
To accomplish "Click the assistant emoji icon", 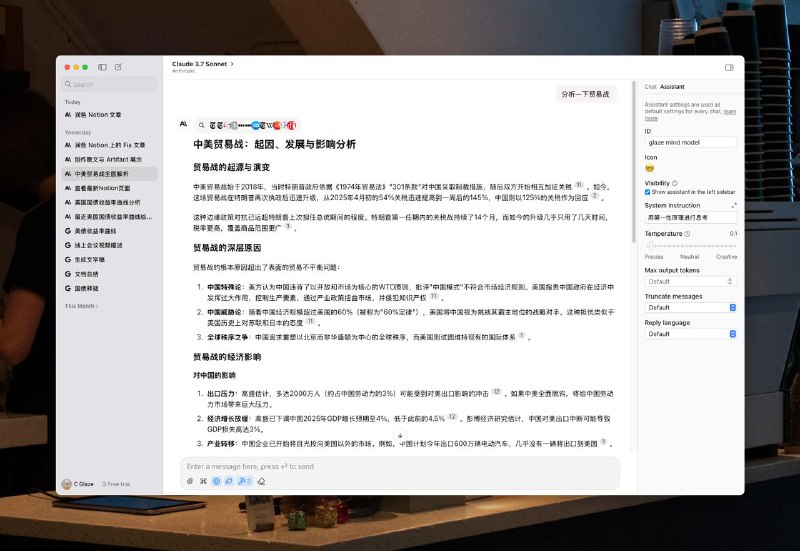I will coord(649,168).
